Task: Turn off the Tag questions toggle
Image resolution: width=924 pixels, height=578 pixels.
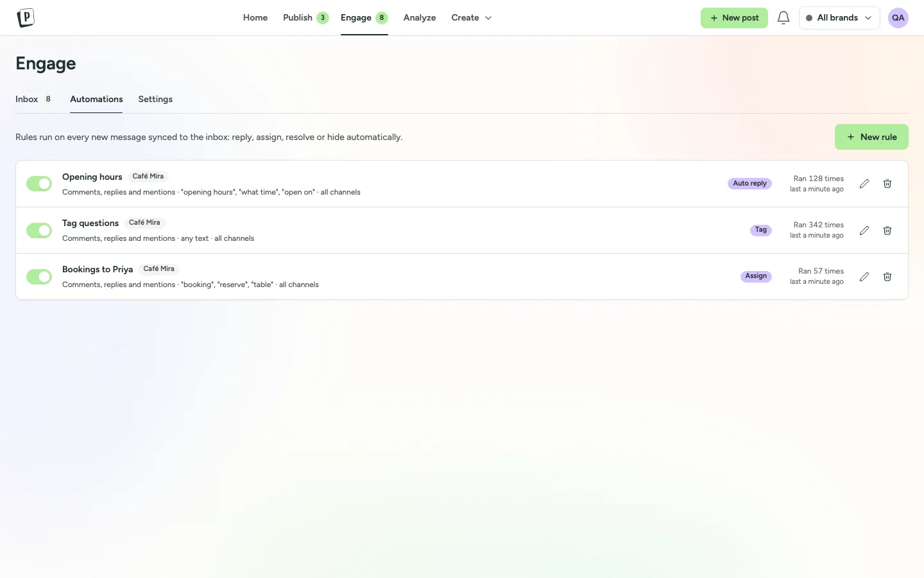Action: tap(39, 231)
